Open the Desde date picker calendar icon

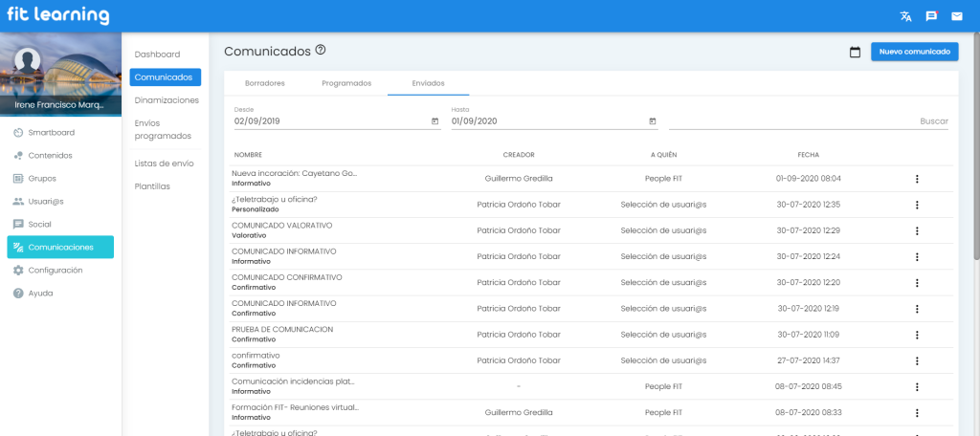pyautogui.click(x=434, y=121)
